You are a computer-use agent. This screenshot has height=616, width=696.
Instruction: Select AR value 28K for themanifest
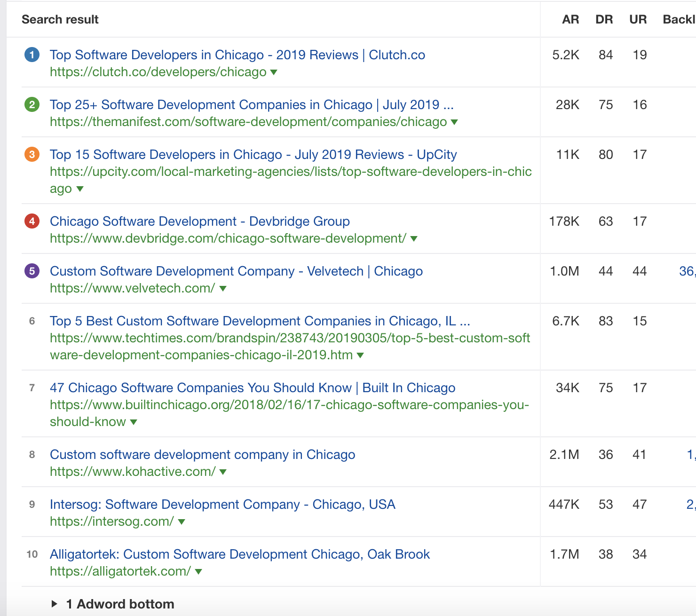[x=568, y=105]
